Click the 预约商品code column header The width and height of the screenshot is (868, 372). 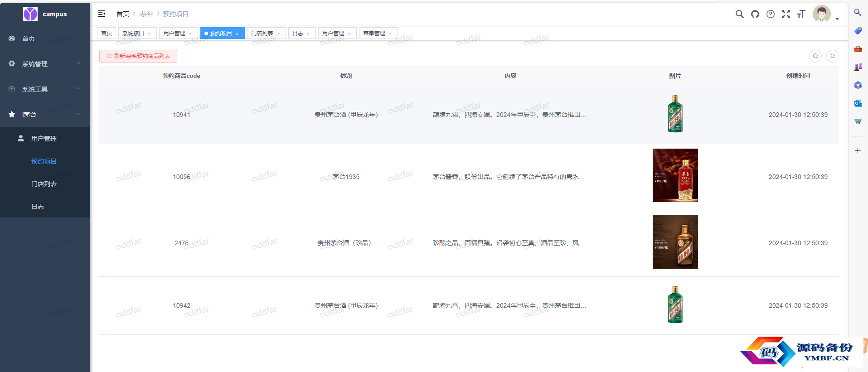(181, 76)
